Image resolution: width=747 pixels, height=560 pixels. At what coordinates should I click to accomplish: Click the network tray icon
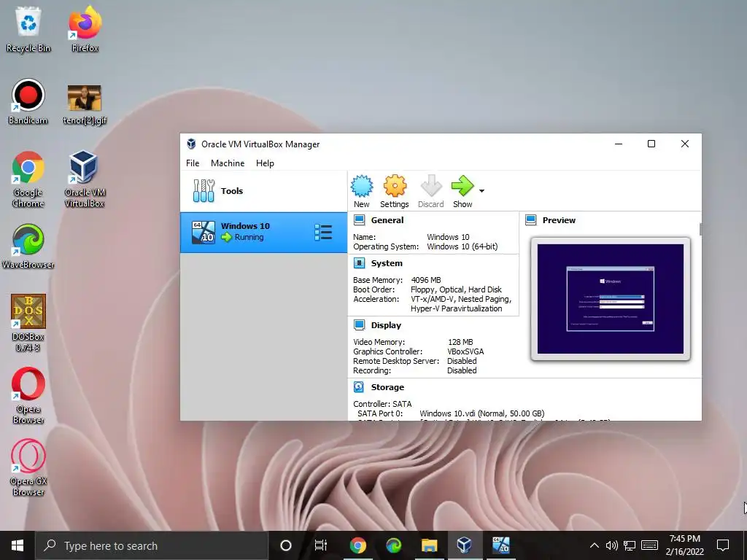point(630,545)
